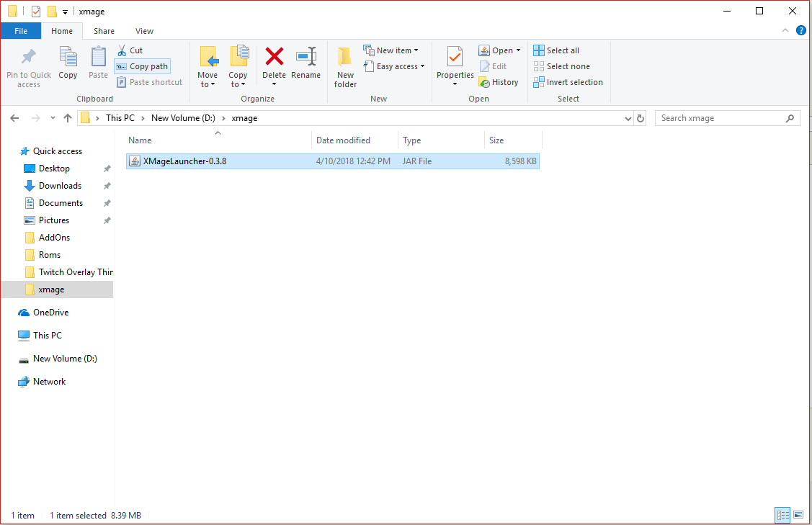The height and width of the screenshot is (525, 812).
Task: Invert selection of files
Action: pos(568,82)
